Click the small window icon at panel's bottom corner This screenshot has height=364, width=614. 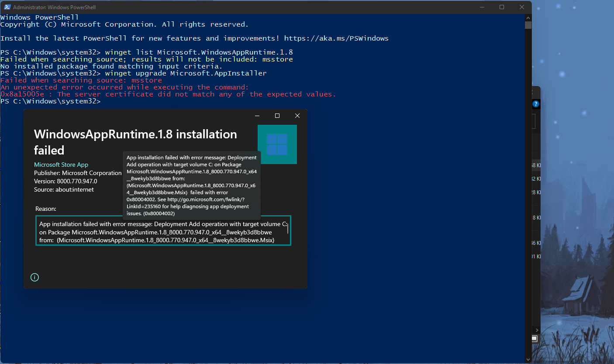pyautogui.click(x=534, y=338)
